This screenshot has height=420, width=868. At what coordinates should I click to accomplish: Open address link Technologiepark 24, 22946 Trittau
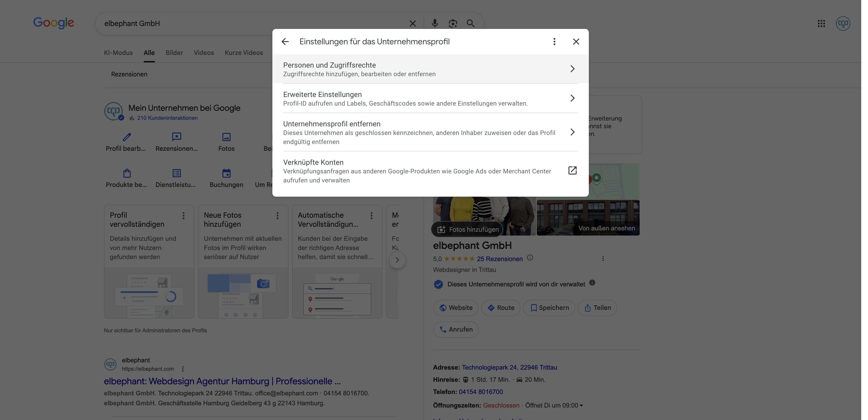(509, 367)
